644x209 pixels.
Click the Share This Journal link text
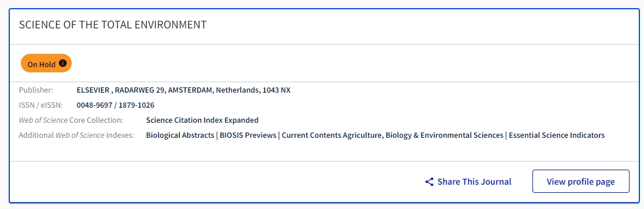(475, 181)
